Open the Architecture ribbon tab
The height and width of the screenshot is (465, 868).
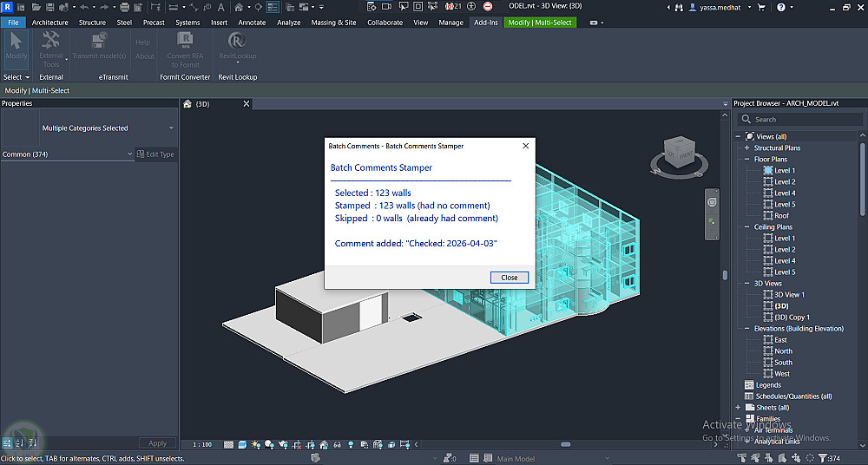point(50,23)
